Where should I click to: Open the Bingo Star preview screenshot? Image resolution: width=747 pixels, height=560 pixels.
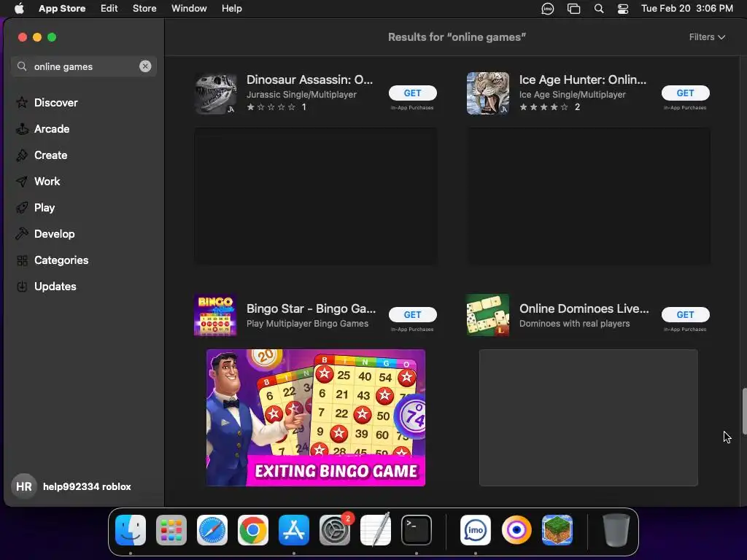[316, 418]
